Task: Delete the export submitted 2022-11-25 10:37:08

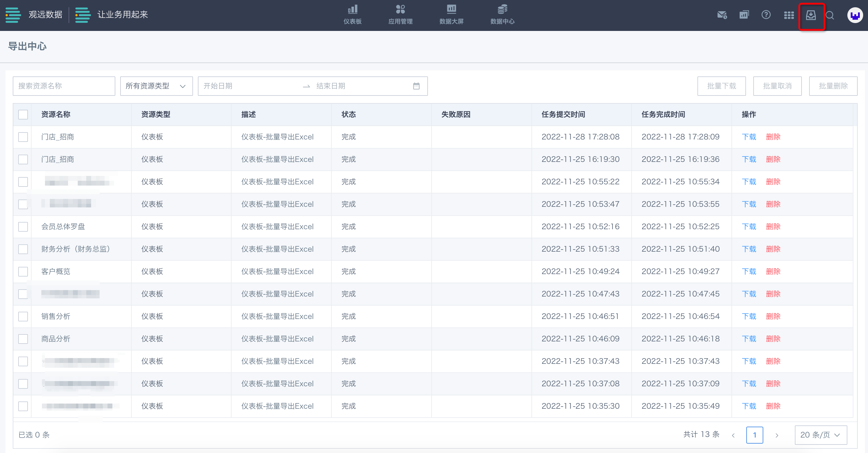Action: coord(773,384)
